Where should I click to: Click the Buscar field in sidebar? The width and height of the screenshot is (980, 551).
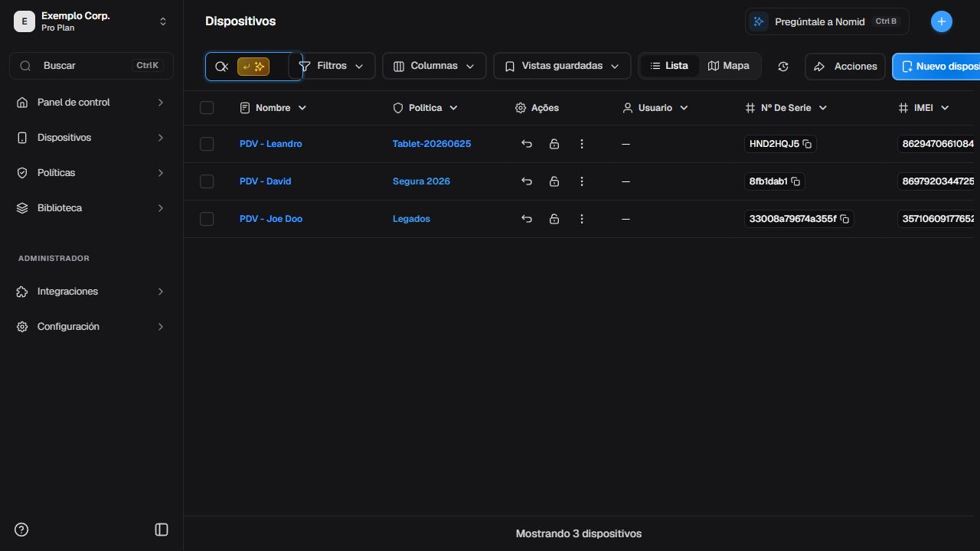[91, 66]
